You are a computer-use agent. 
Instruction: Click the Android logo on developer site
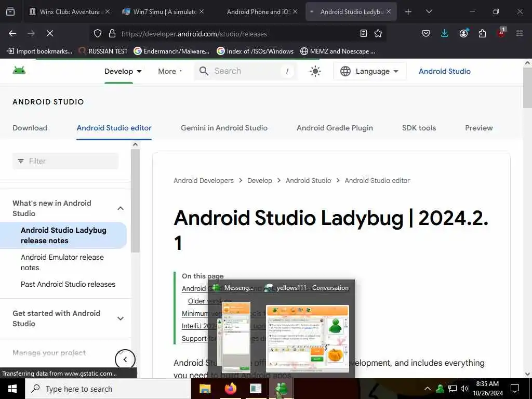19,71
